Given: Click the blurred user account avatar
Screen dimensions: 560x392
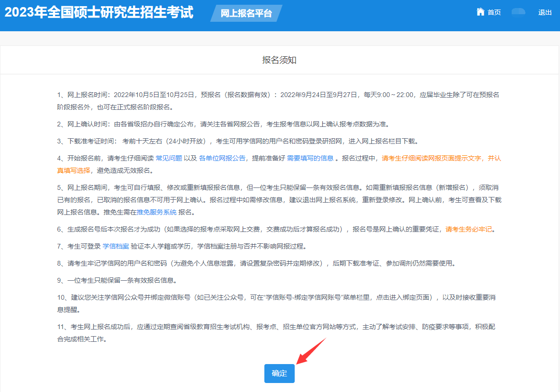Looking at the screenshot, I should coord(518,12).
